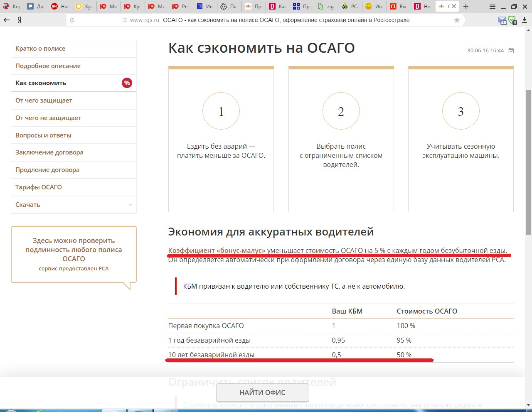Click the address bar showing www.rgs.ru

(x=266, y=20)
